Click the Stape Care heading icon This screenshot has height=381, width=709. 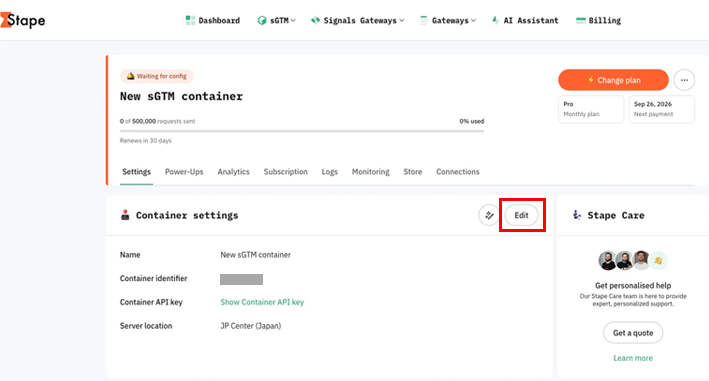click(577, 215)
